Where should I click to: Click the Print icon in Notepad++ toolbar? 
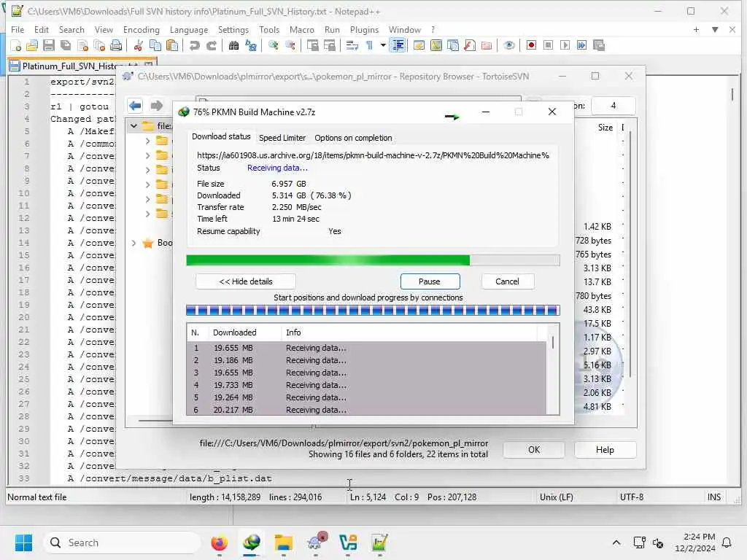pyautogui.click(x=116, y=46)
